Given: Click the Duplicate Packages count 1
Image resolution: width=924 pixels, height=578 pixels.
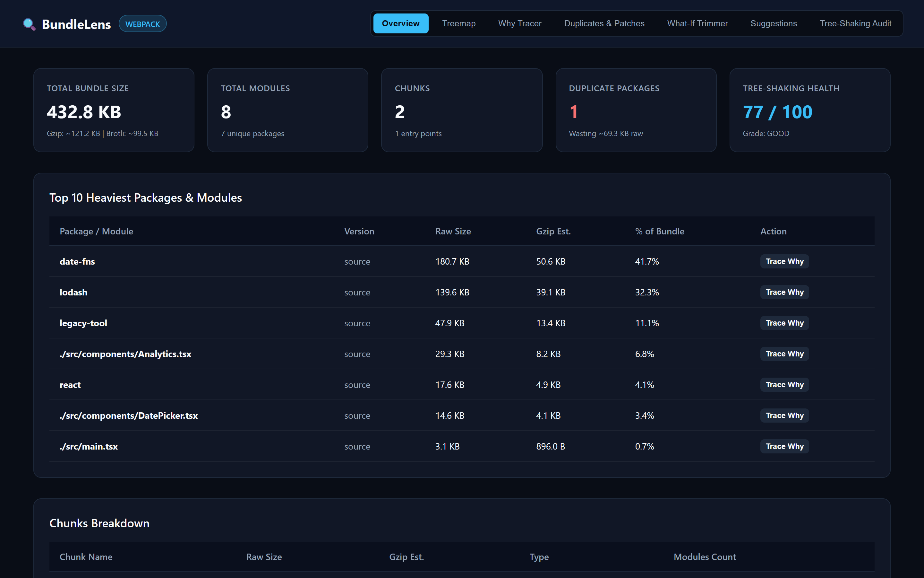Looking at the screenshot, I should [574, 112].
